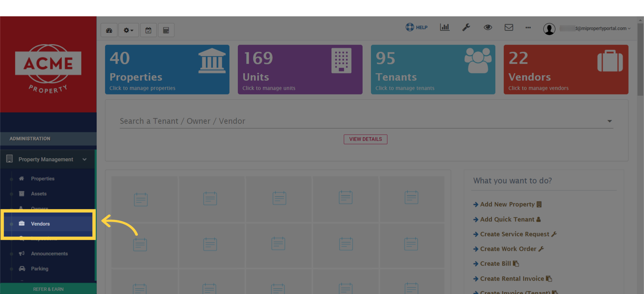
Task: Click the Search a Tenant / Owner / Vendor field
Action: 366,121
